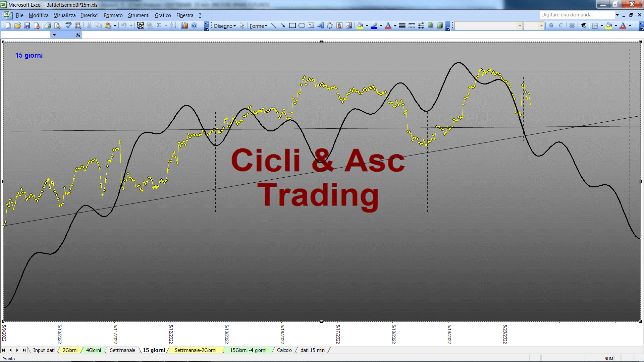Screen dimensions: 644x362
Task: Expand the help question box dropdown
Action: (x=617, y=15)
